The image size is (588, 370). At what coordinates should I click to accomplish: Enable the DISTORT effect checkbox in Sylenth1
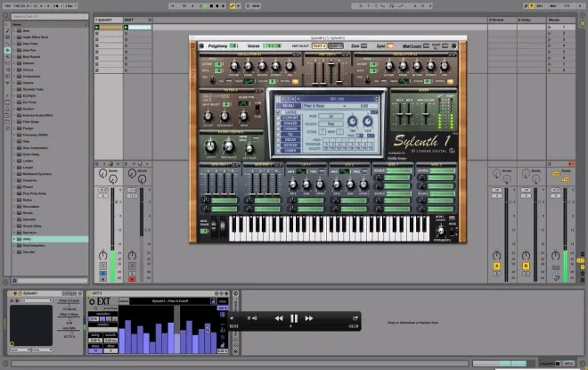point(278,118)
